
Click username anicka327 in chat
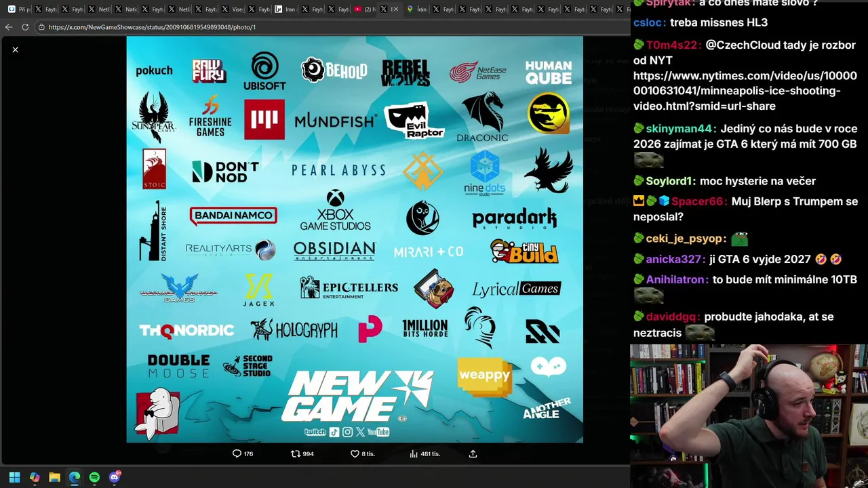coord(673,260)
